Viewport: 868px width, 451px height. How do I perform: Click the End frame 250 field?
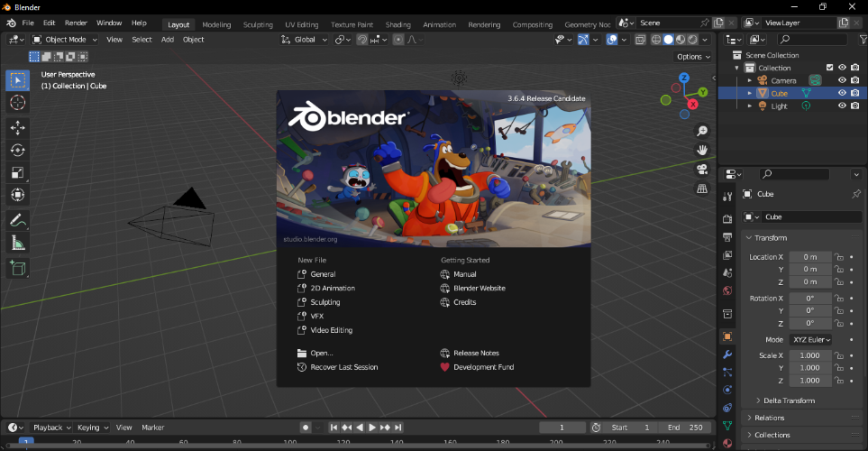(685, 428)
